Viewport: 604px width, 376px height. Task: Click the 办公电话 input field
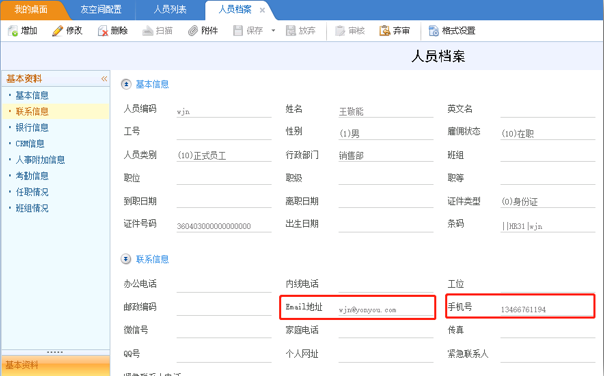[224, 286]
